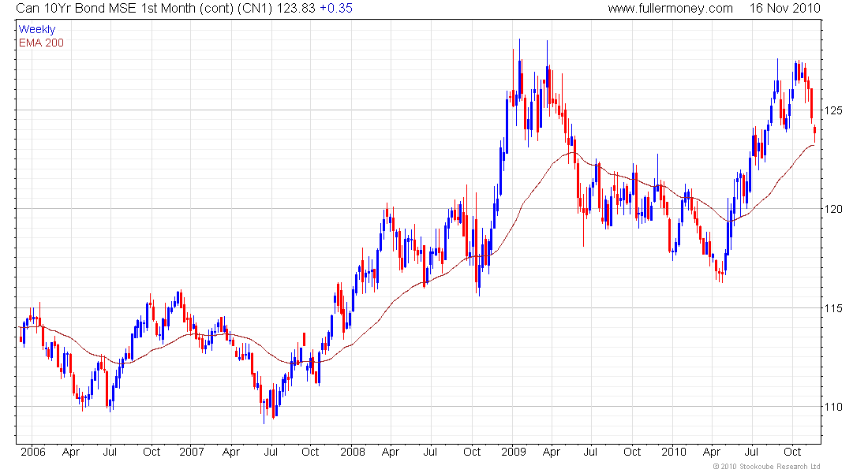Click the 2010 year label on time axis

(x=674, y=453)
